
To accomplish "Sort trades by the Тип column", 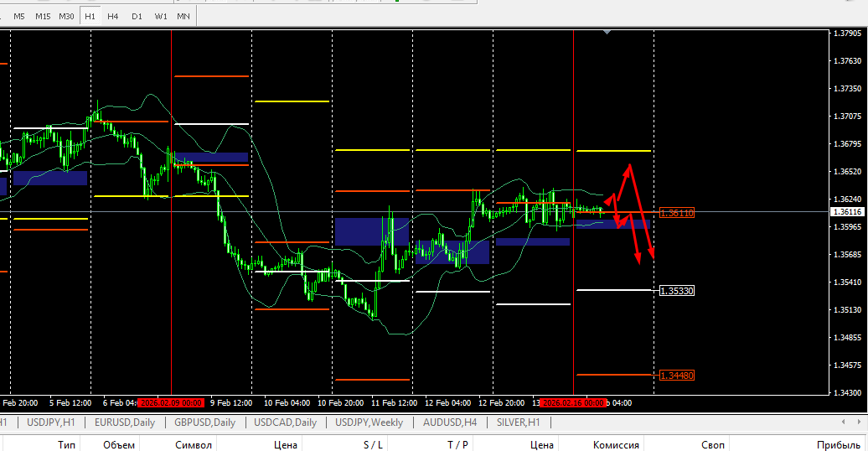I will (x=66, y=445).
